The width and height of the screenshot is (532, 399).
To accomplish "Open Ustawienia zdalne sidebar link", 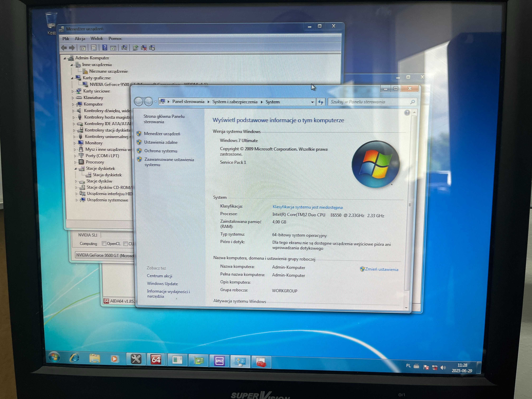I will point(161,142).
